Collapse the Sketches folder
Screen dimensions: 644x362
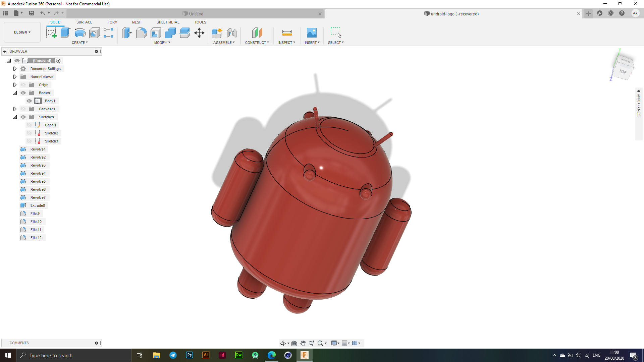pos(15,117)
